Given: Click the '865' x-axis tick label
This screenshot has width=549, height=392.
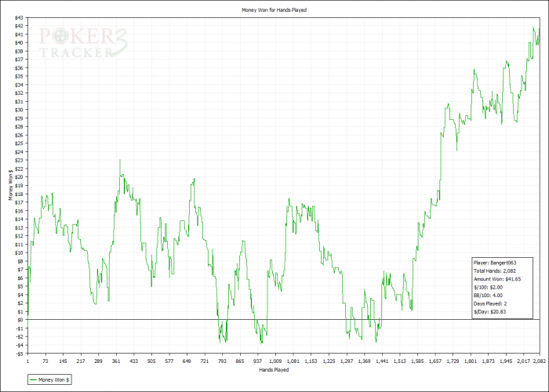Looking at the screenshot, I should pyautogui.click(x=240, y=361).
